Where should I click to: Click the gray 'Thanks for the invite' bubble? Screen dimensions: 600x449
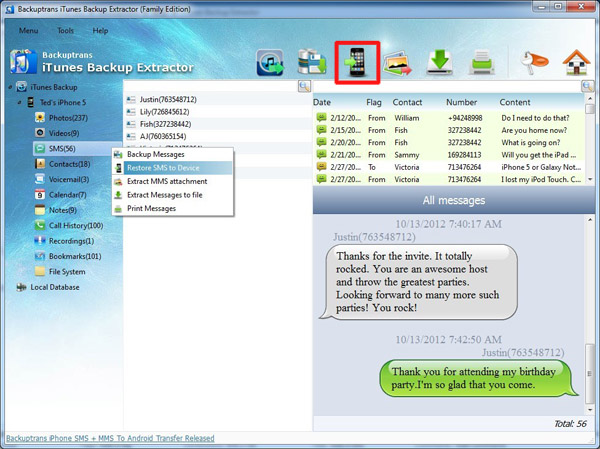(x=419, y=282)
